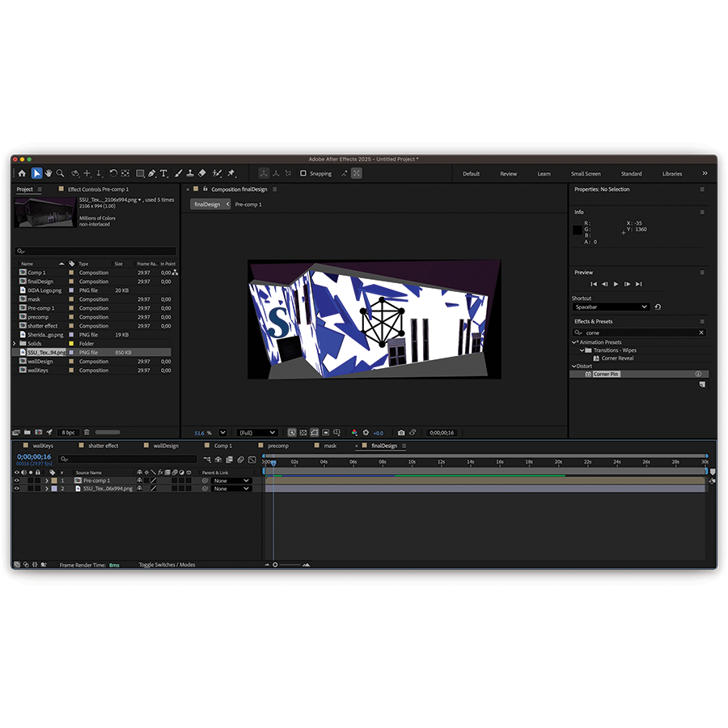
Task: Click the Home icon in the toolbar
Action: tap(22, 172)
